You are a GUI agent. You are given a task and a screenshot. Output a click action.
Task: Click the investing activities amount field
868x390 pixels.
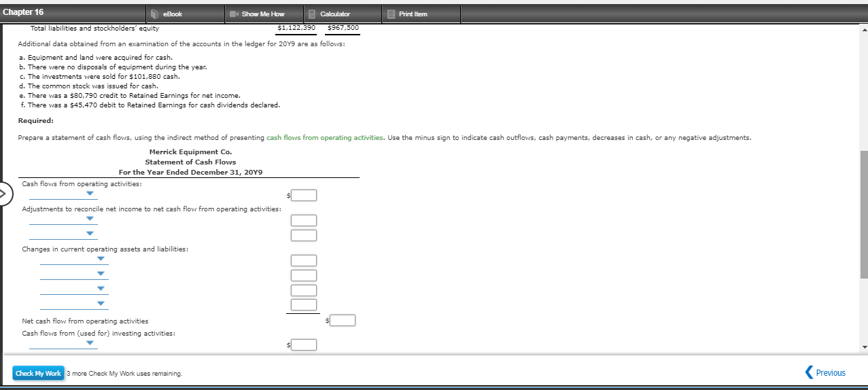pyautogui.click(x=305, y=345)
